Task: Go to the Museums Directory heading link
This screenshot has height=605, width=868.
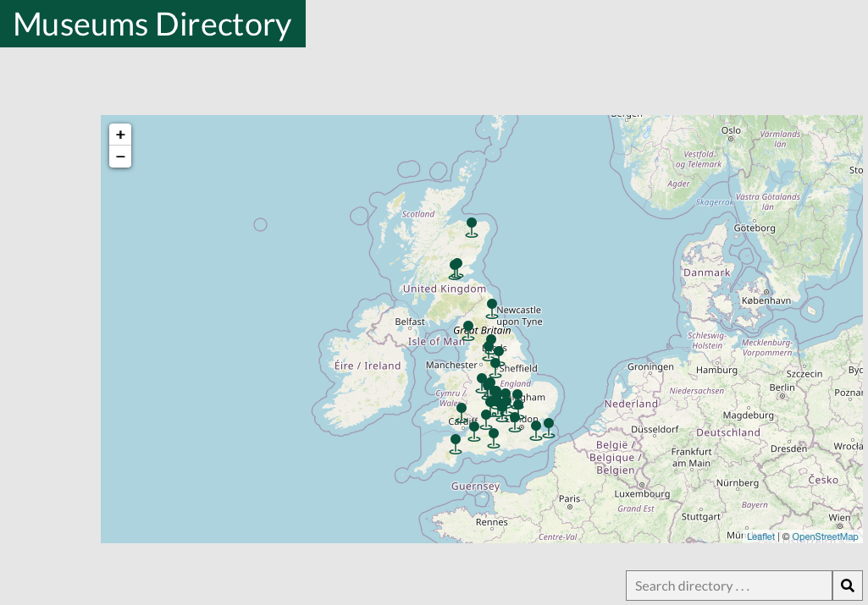Action: (x=152, y=24)
